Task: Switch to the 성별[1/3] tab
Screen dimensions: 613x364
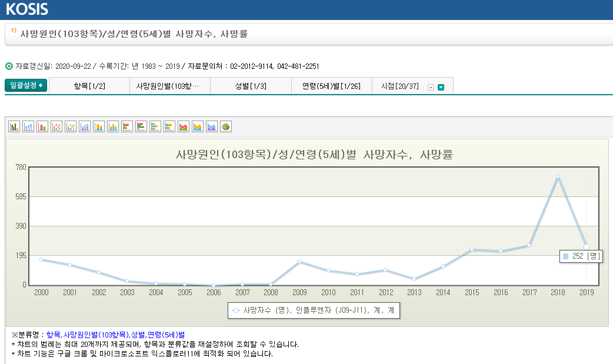Action: click(251, 85)
